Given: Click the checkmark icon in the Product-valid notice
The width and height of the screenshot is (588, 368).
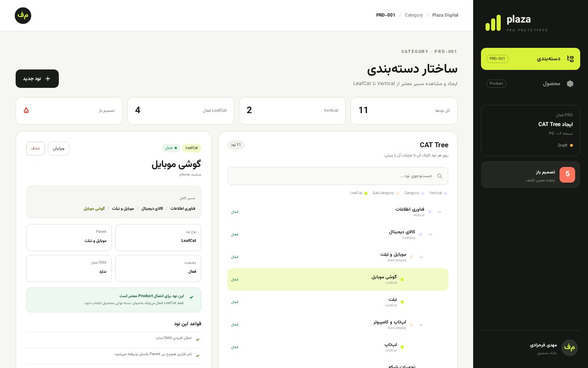Looking at the screenshot, I should tap(192, 297).
